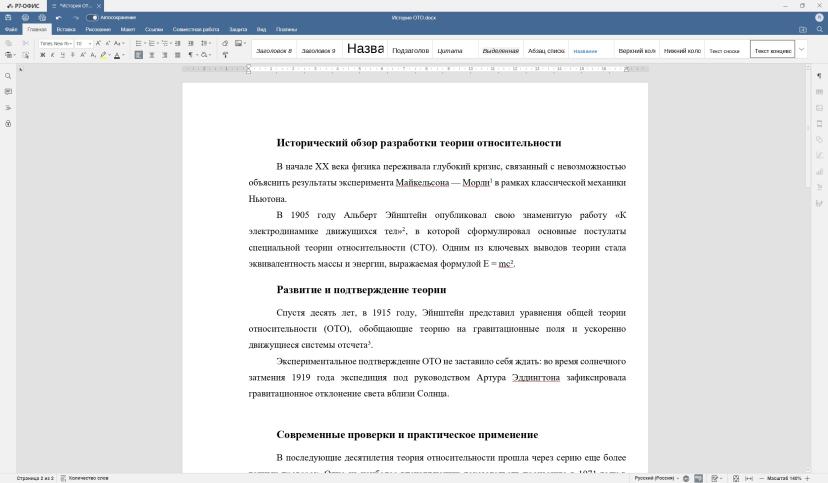Open the headings navigation panel
Screen dimensions: 828x483
(x=8, y=108)
